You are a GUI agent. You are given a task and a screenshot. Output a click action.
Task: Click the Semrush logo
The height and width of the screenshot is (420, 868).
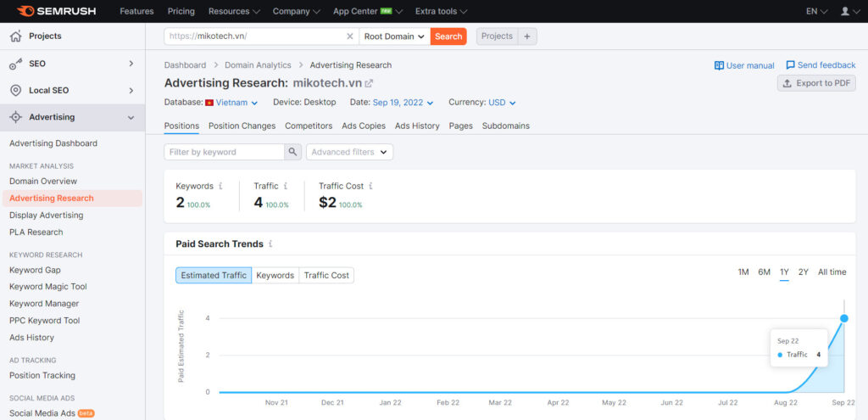point(57,11)
